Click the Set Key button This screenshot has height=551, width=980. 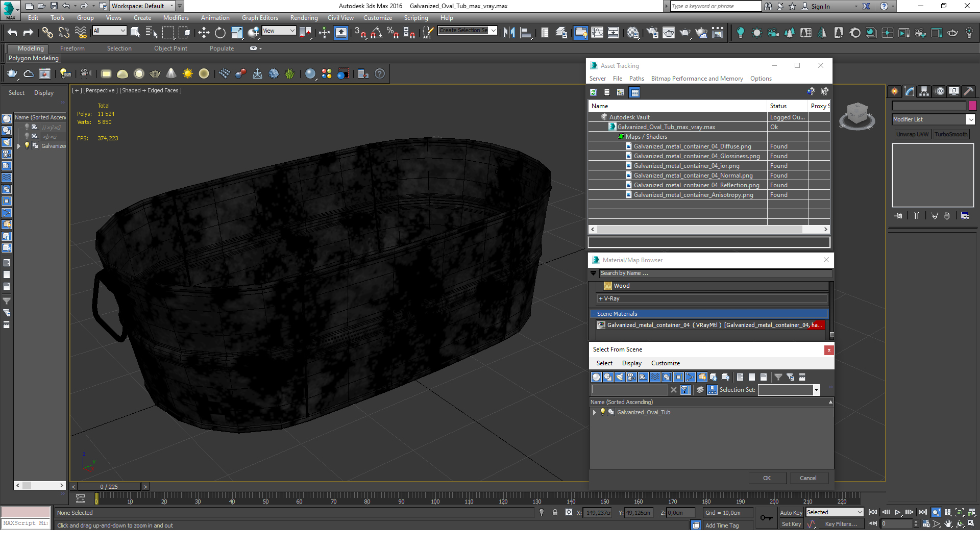coord(791,524)
